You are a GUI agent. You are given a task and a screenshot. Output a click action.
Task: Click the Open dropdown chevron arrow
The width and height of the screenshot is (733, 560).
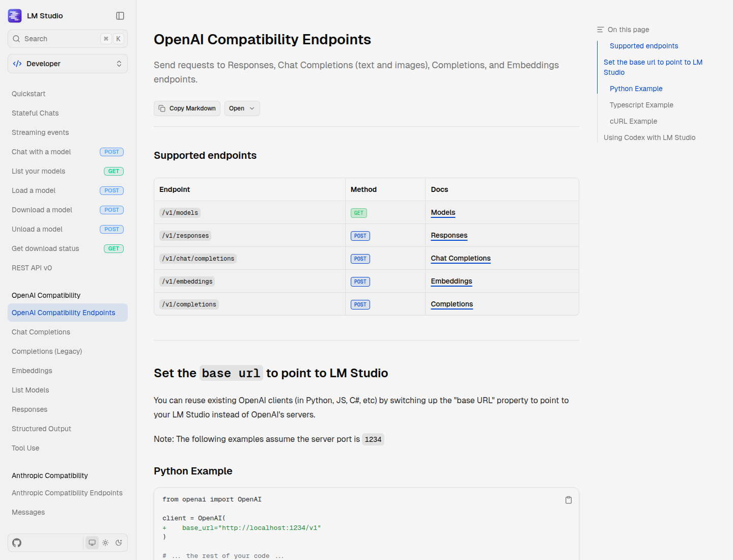(x=252, y=108)
